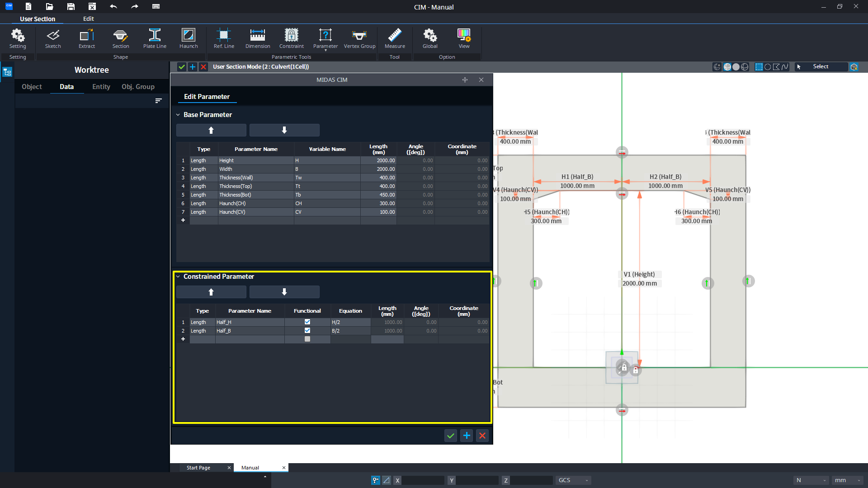Cancel Edit Parameter dialog with red X
The height and width of the screenshot is (488, 868).
click(x=482, y=436)
